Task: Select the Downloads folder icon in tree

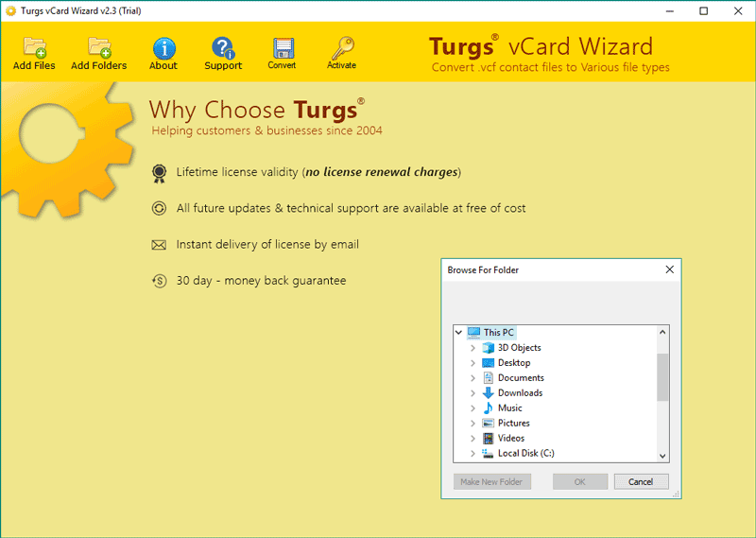Action: pyautogui.click(x=488, y=392)
